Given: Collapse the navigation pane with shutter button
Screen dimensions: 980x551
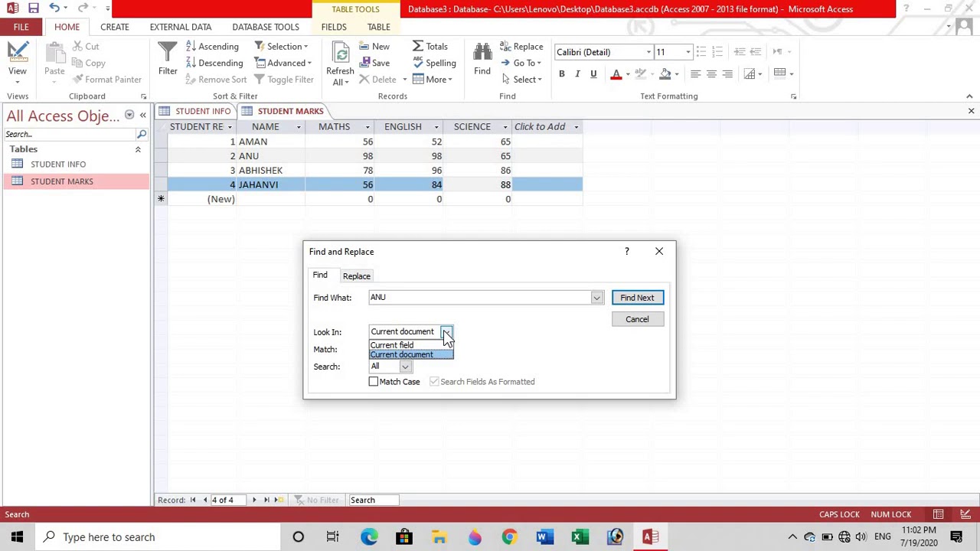Looking at the screenshot, I should pos(142,116).
